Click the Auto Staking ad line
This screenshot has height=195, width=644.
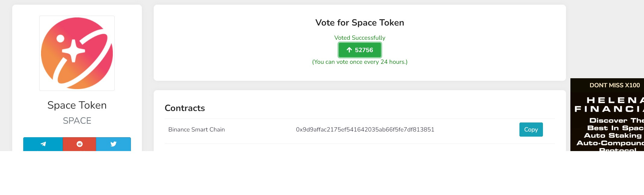click(x=613, y=135)
